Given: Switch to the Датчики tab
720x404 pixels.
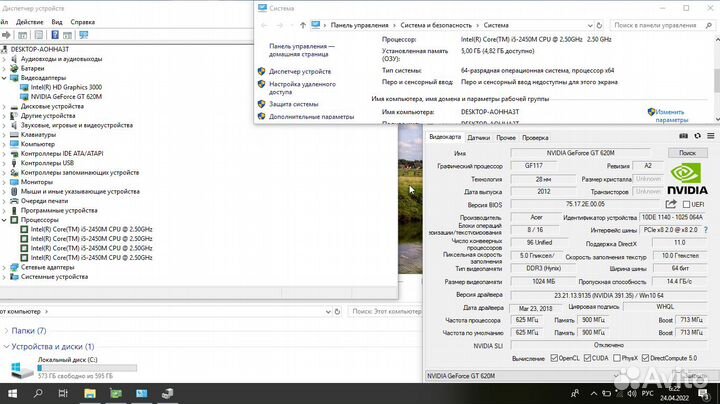Looking at the screenshot, I should [478, 138].
